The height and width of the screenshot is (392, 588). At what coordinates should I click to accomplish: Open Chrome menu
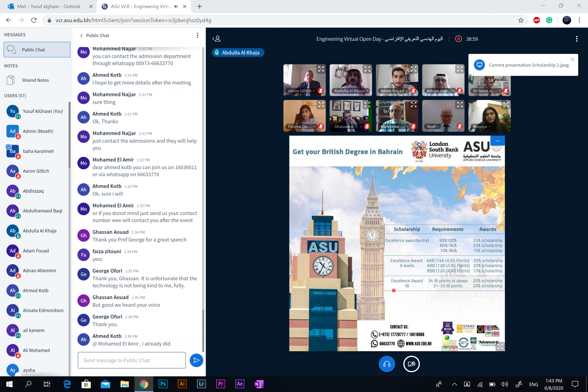[x=579, y=20]
